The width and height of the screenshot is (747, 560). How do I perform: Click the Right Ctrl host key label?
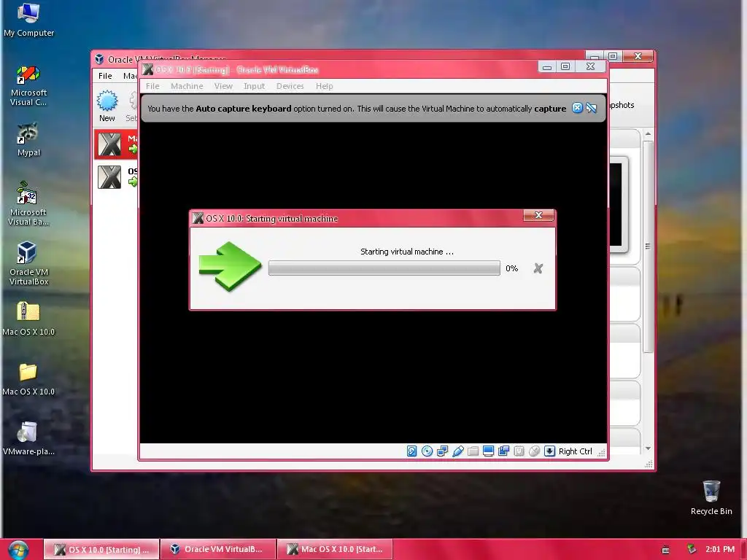575,451
